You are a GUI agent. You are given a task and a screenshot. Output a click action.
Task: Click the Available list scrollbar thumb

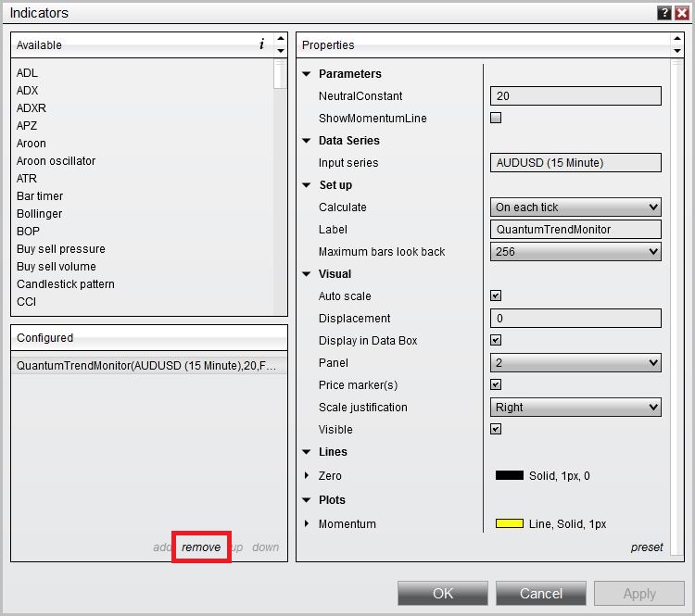coord(280,74)
